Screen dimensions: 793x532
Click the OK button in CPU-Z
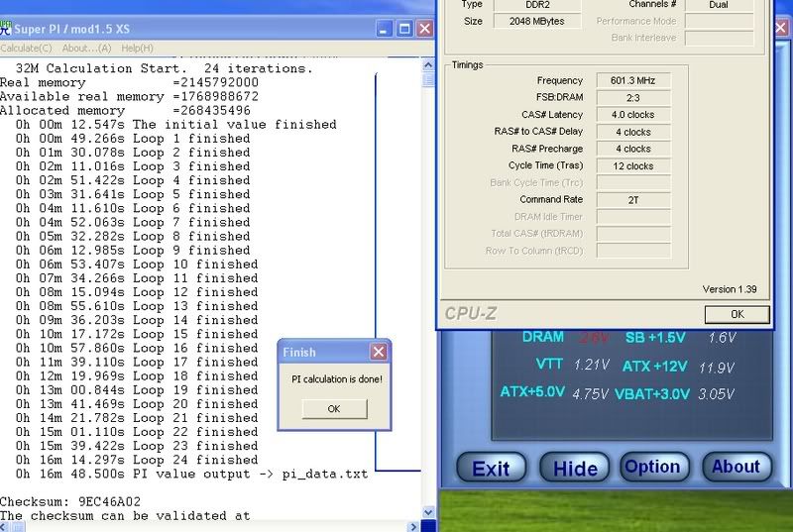coord(736,314)
